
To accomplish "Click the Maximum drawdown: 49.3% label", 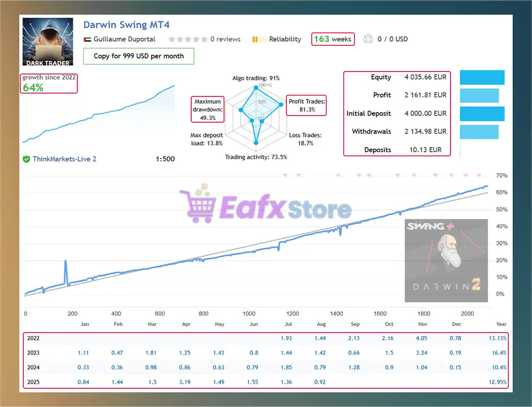I will [x=207, y=110].
